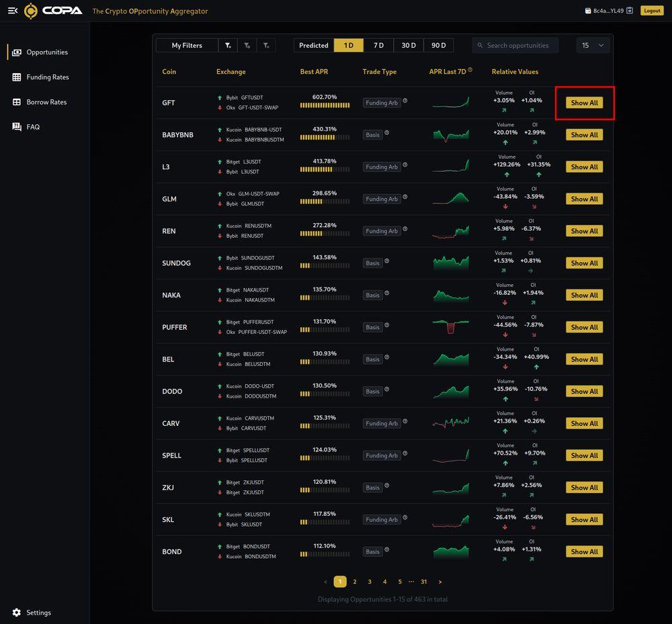
Task: Click the GLM 7-day APR sparkline chart
Action: tap(450, 198)
